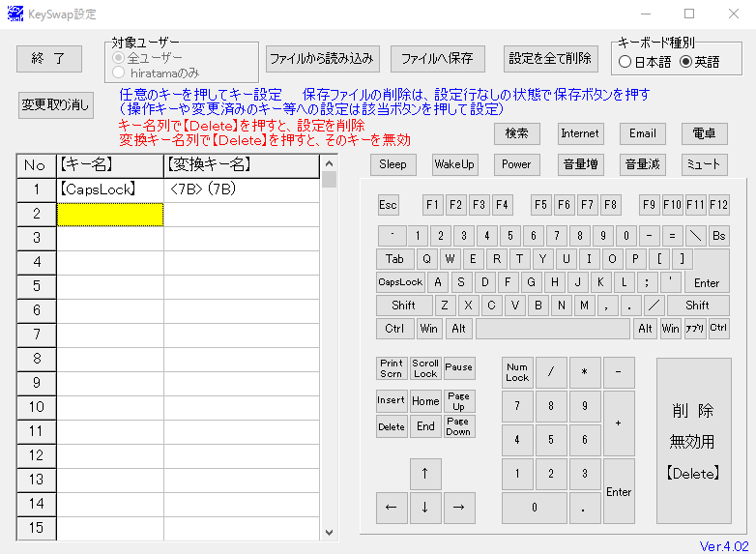This screenshot has height=554, width=756.
Task: Click the right Alt key
Action: coord(645,329)
